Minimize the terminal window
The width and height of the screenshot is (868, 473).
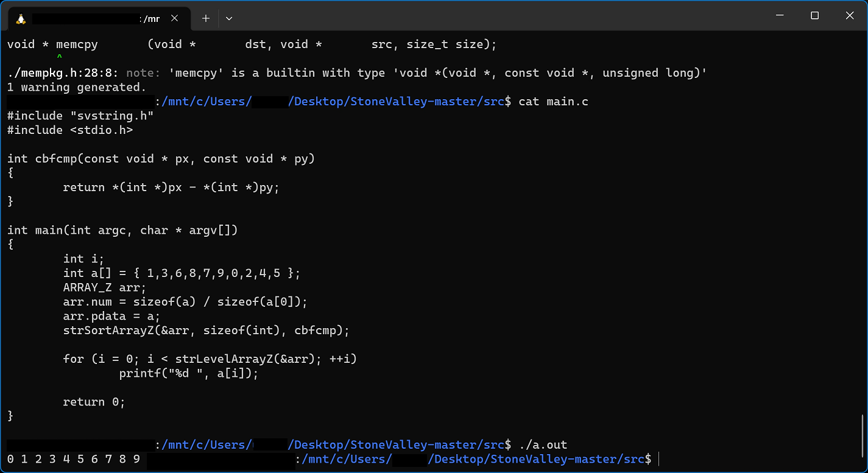pos(779,16)
